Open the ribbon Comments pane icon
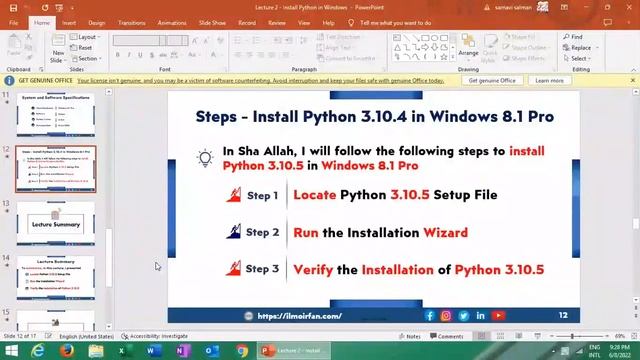Screen dimensions: 640x360 click(x=608, y=22)
